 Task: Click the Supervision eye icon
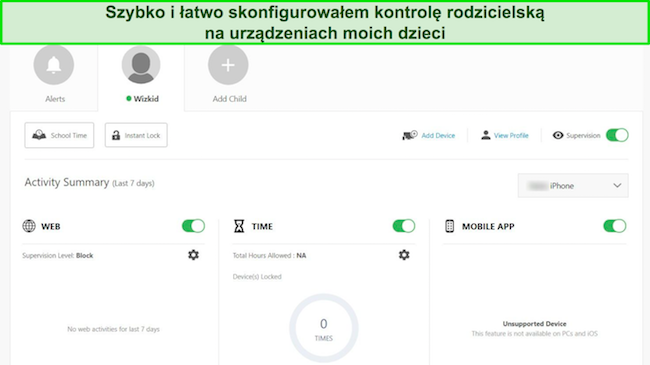558,135
